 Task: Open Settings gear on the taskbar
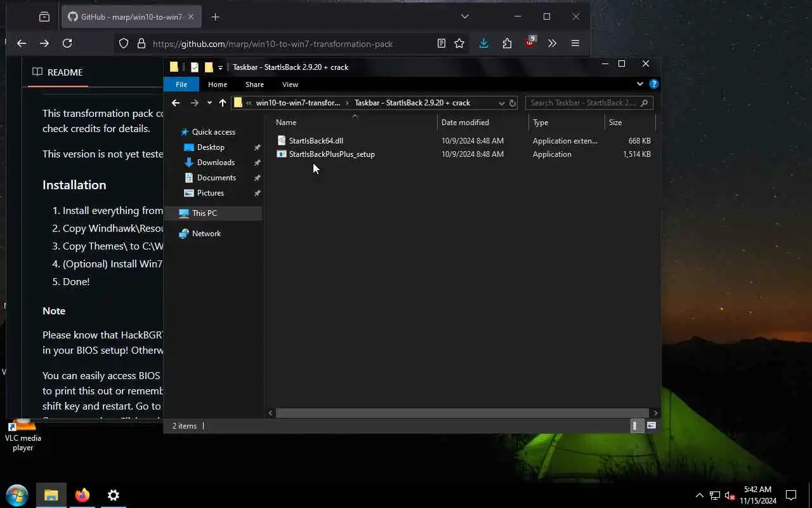(x=114, y=495)
